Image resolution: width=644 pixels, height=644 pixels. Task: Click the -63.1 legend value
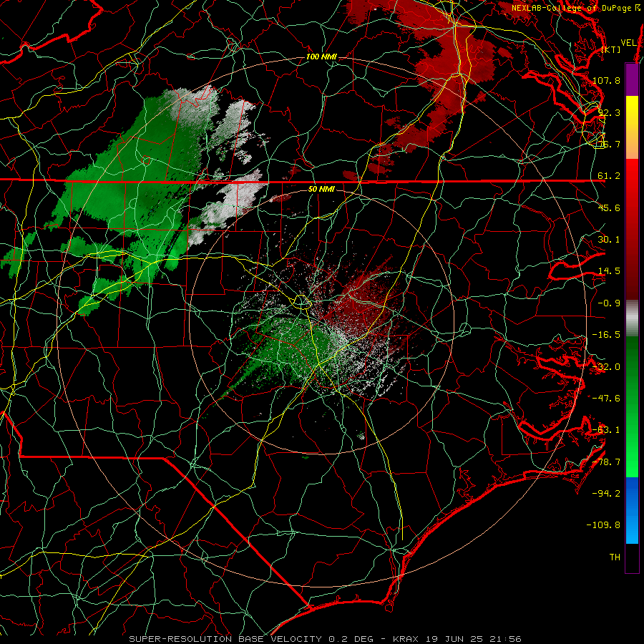tap(606, 430)
